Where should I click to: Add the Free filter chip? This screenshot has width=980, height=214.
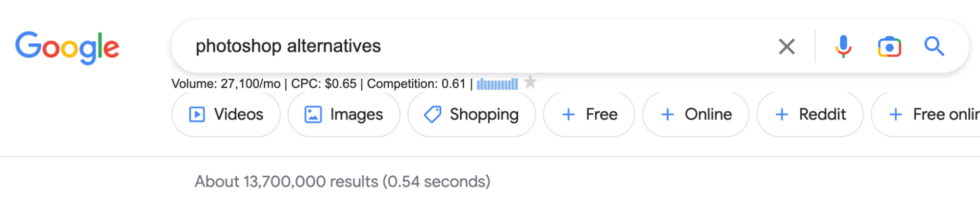pyautogui.click(x=589, y=115)
